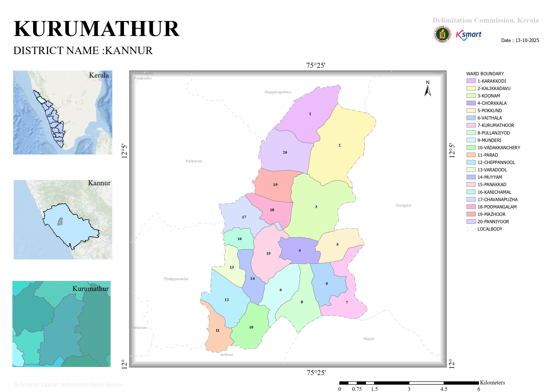Image resolution: width=555 pixels, height=392 pixels.
Task: Click the 6-VAITHALA legend color swatch
Action: click(471, 118)
